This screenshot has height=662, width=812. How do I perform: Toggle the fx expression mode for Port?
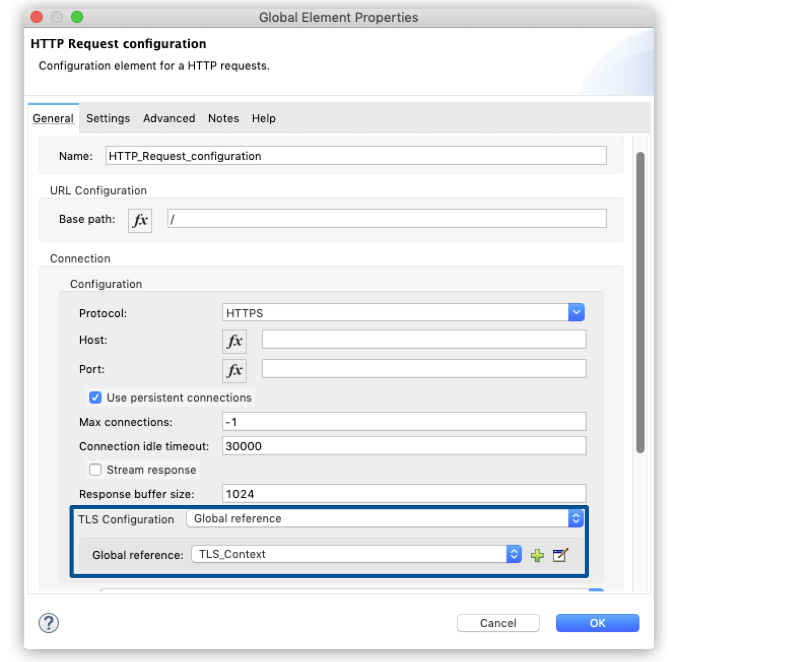234,370
